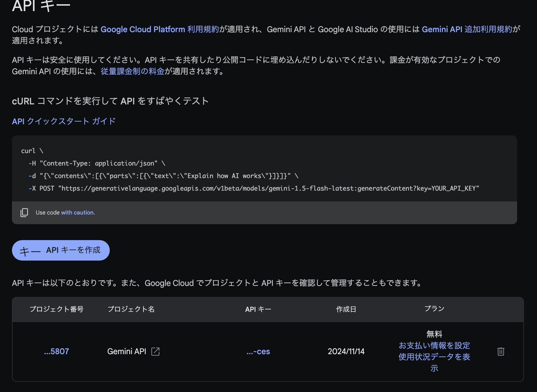This screenshot has width=537, height=392.
Task: Click the プラン column header
Action: 434,310
